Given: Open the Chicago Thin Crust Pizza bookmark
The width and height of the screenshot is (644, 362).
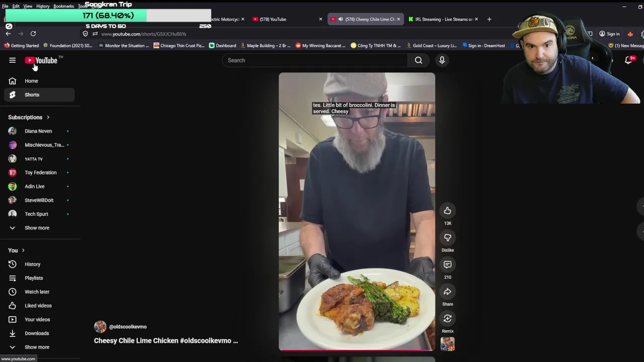Looking at the screenshot, I should pos(179,46).
